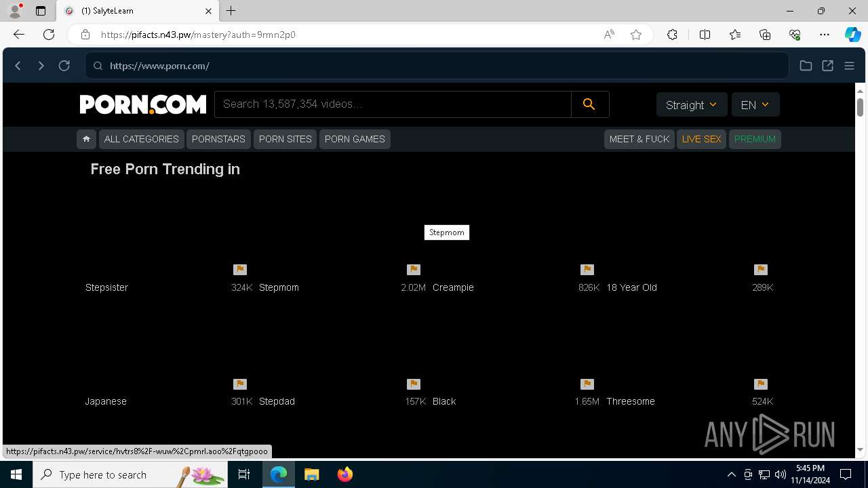
Task: Open the Extensions icon
Action: point(672,35)
